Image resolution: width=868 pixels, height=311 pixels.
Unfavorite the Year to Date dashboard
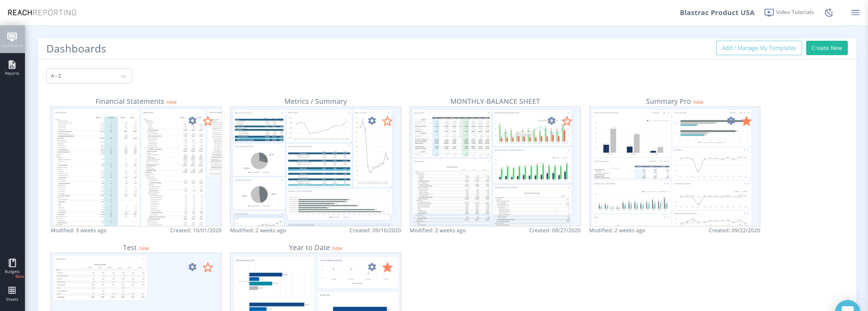[x=387, y=267]
